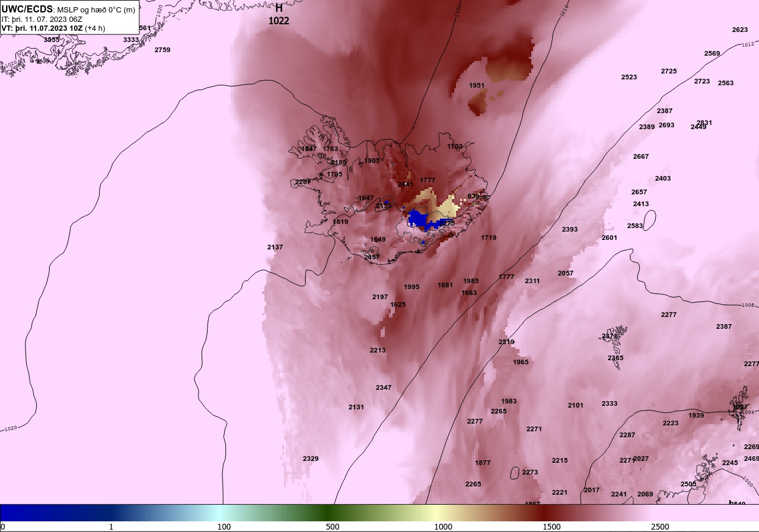Click the value 2623
The height and width of the screenshot is (532, 759).
coord(740,30)
